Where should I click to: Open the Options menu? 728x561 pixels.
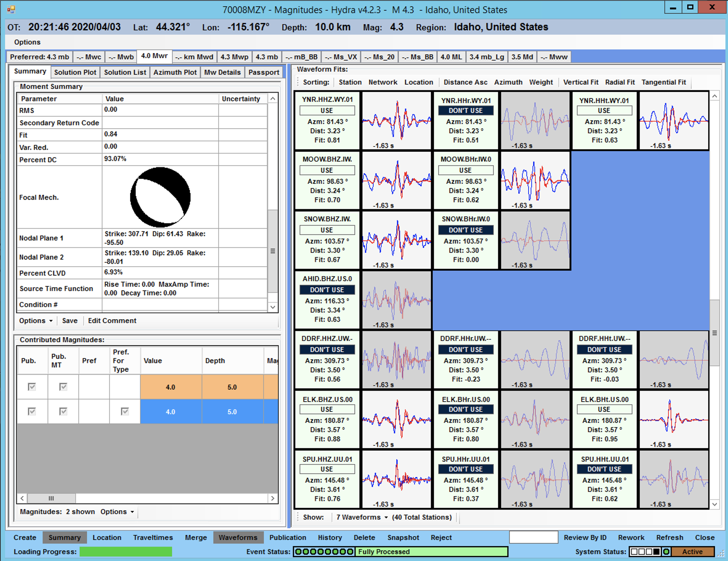coord(27,42)
